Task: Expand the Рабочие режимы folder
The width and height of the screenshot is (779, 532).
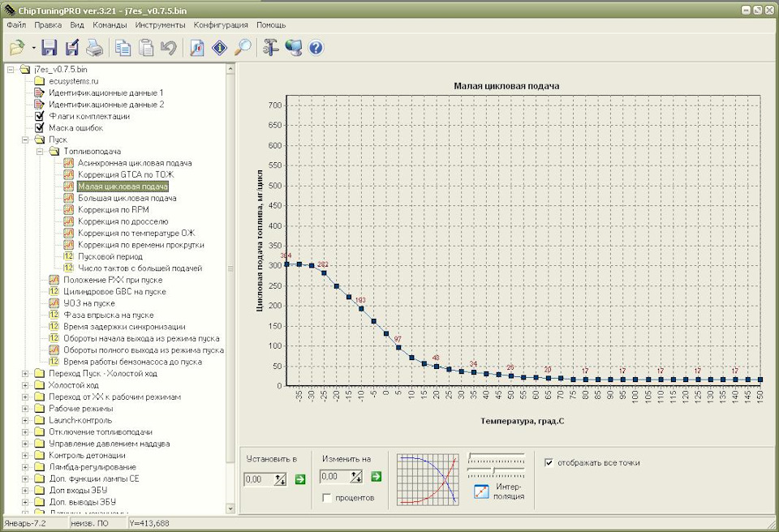Action: coord(25,408)
